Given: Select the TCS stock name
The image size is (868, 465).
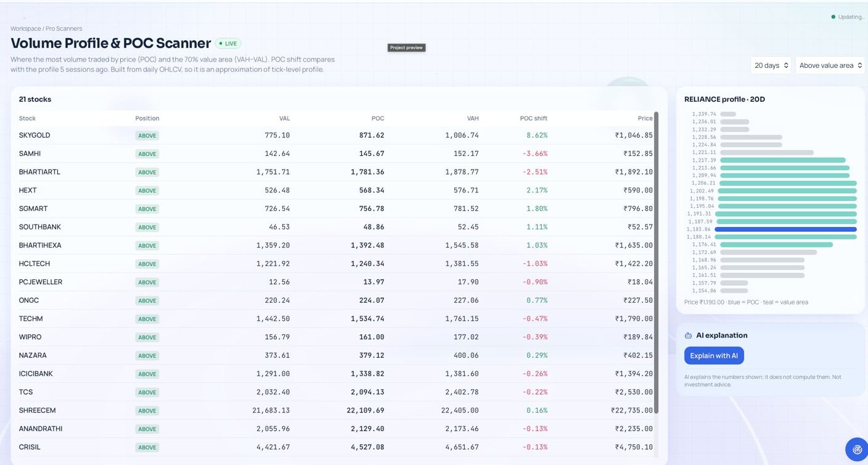Looking at the screenshot, I should (x=26, y=392).
